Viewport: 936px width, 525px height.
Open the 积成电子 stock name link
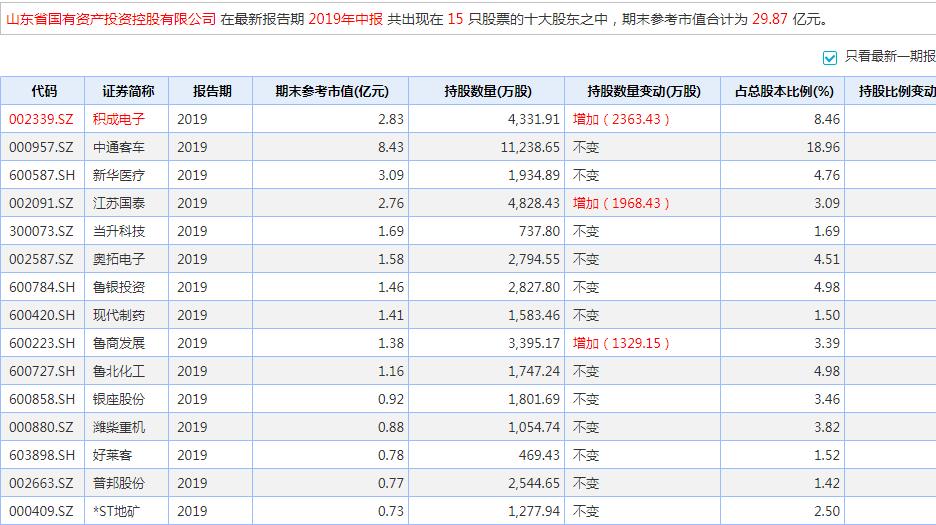[119, 119]
